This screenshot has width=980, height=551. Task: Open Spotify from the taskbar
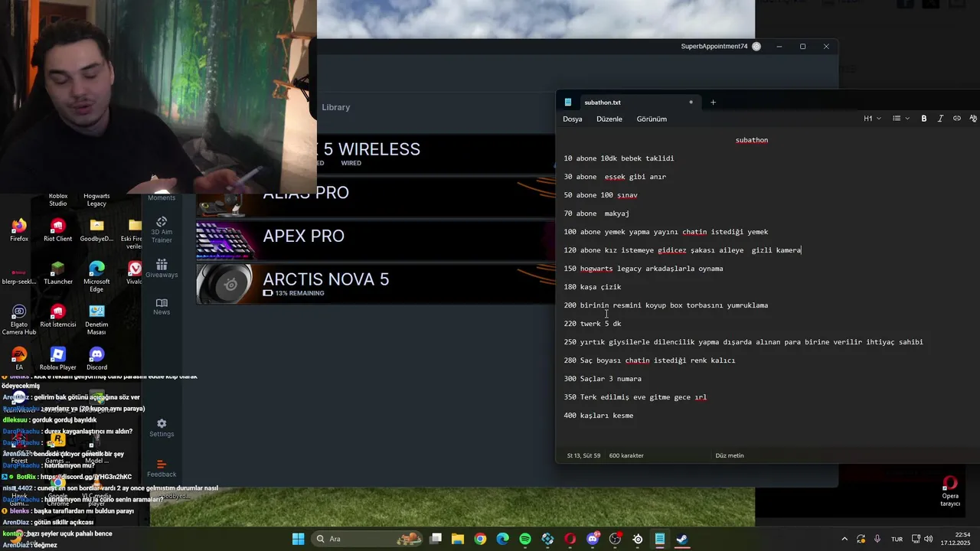pyautogui.click(x=525, y=539)
